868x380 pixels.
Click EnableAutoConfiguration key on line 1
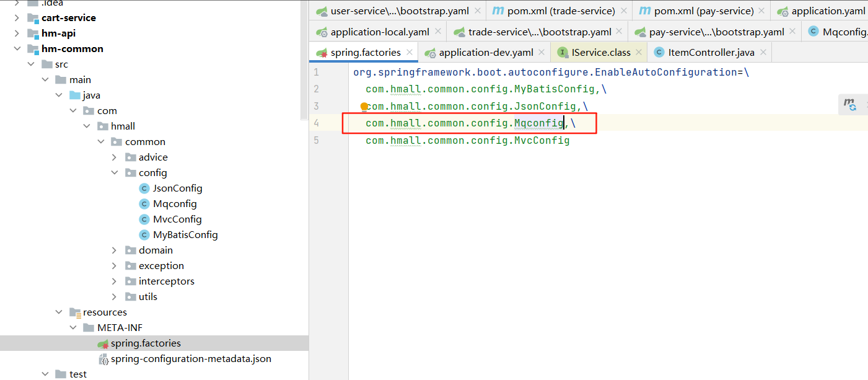pos(666,73)
